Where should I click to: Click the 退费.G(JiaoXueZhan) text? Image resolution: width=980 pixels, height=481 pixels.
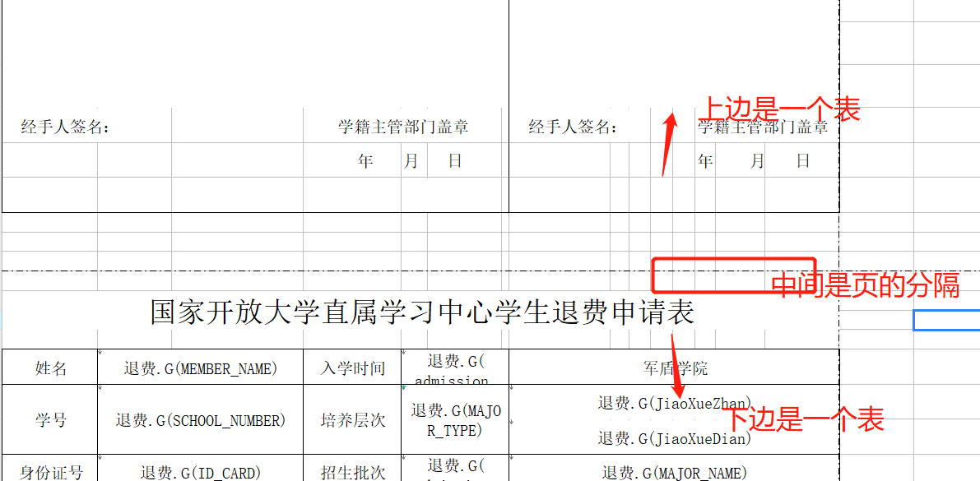(x=675, y=404)
